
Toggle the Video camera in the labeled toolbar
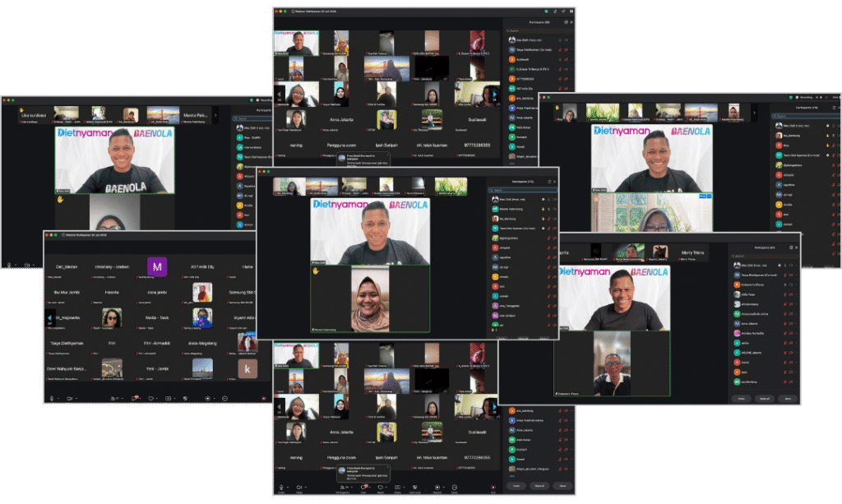tap(299, 488)
